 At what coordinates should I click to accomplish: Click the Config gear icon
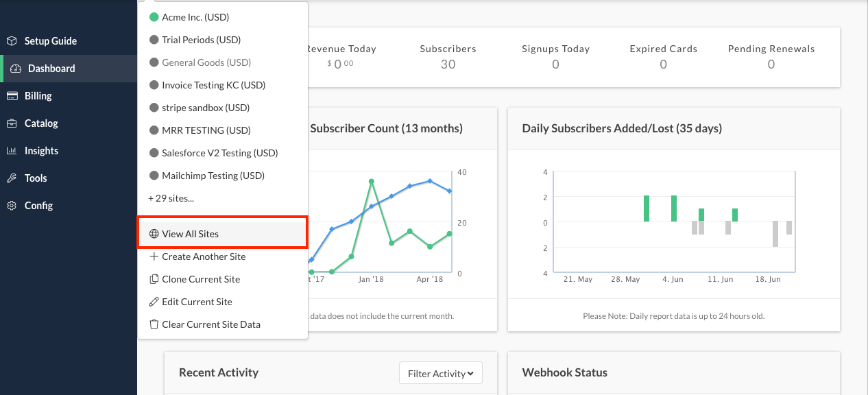click(12, 206)
